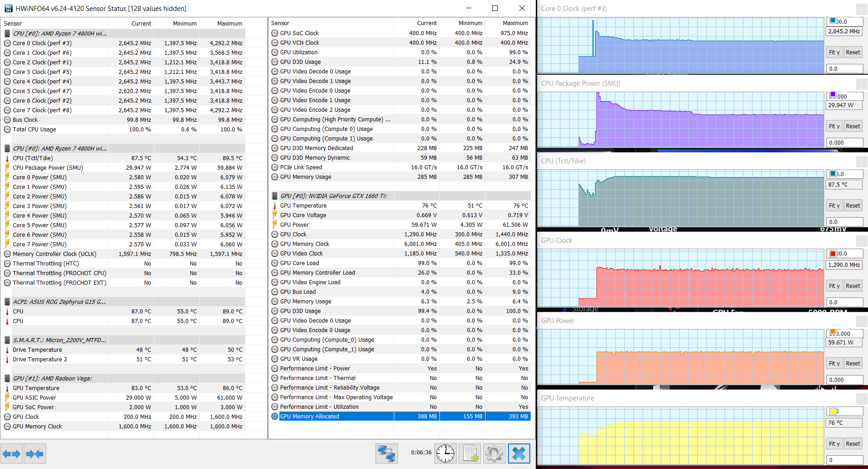Image resolution: width=868 pixels, height=469 pixels.
Task: Select the Bus Clock row
Action: coord(123,120)
